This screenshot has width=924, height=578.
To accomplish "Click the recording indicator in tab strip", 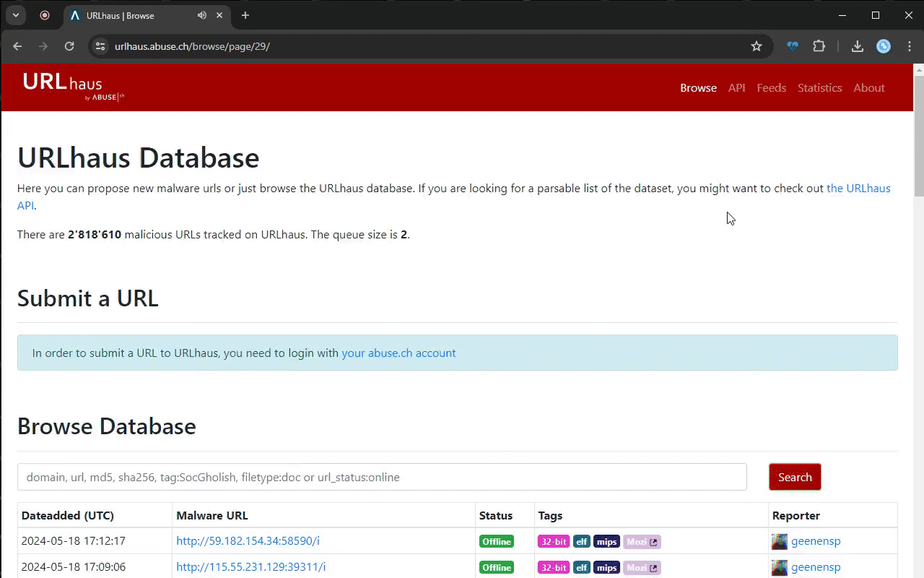I will coord(45,15).
